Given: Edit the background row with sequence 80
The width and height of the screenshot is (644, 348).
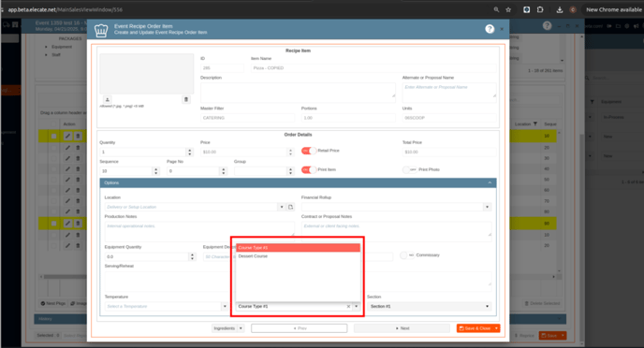Looking at the screenshot, I should pos(67,211).
